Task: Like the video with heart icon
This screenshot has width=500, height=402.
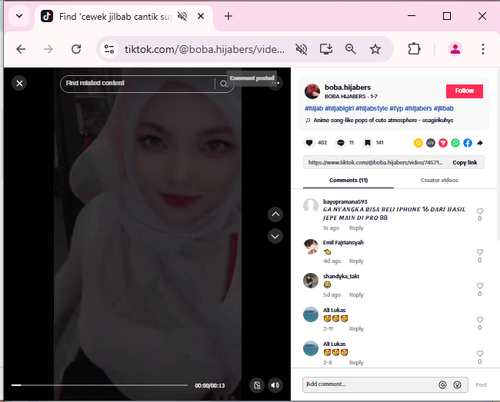Action: 309,143
